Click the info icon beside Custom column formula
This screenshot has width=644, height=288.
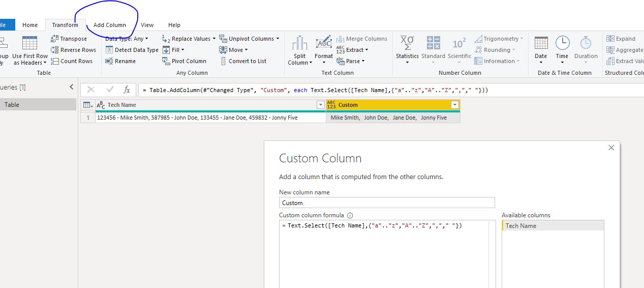[350, 215]
